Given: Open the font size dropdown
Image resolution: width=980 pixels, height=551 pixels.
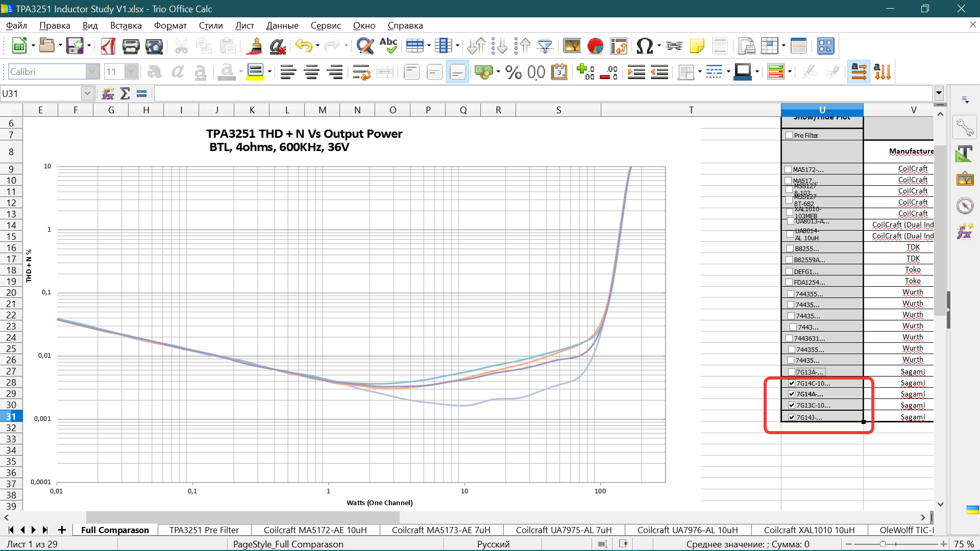Looking at the screenshot, I should click(132, 71).
